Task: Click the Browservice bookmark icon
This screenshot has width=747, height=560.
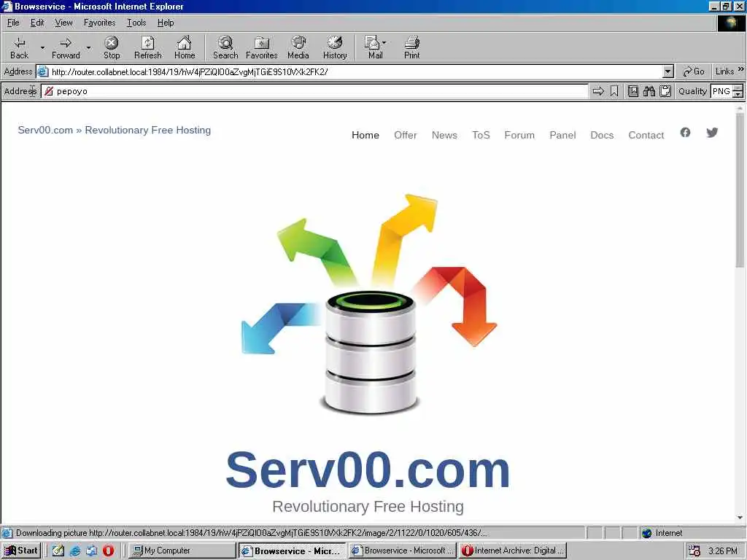Action: [x=614, y=91]
